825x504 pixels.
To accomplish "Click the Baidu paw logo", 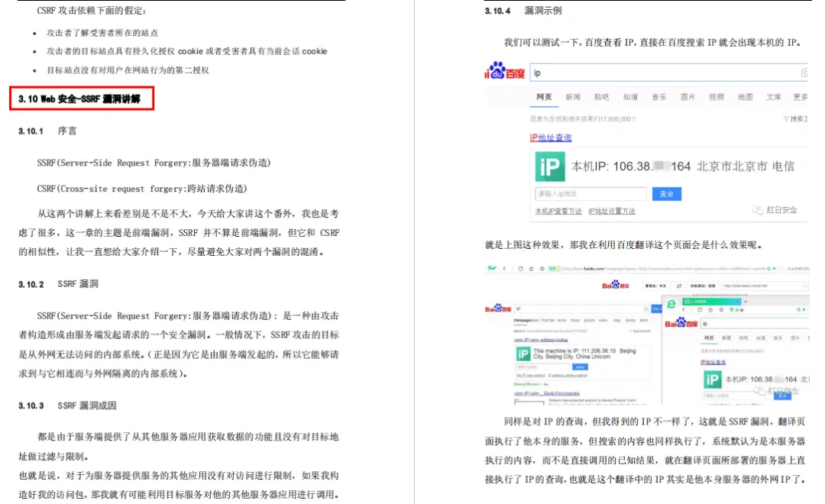I will [x=497, y=70].
